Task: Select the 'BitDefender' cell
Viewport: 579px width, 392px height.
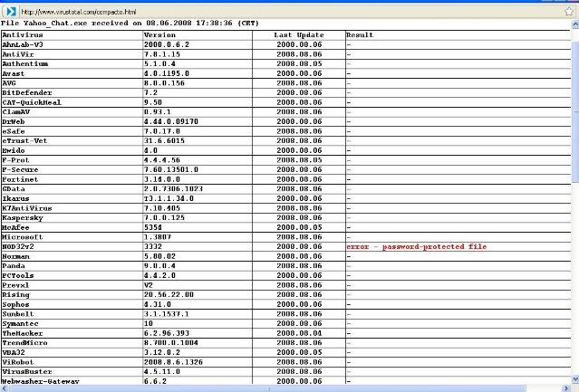Action: [72, 93]
